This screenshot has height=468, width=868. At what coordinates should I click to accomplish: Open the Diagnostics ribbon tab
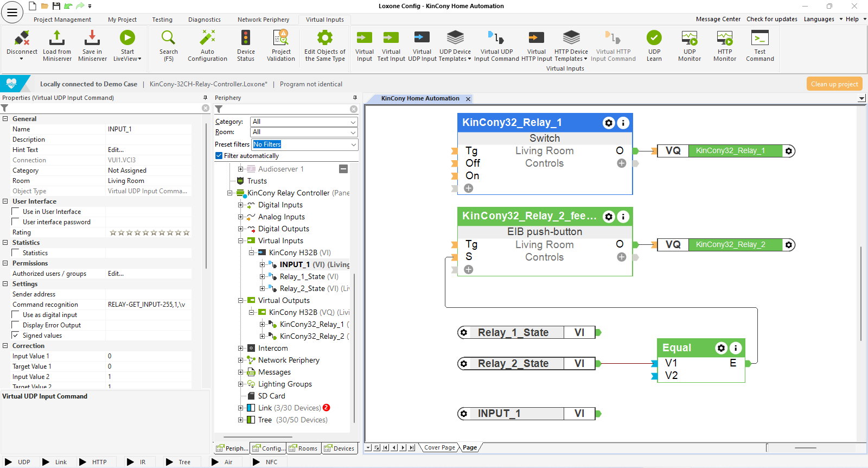coord(204,20)
